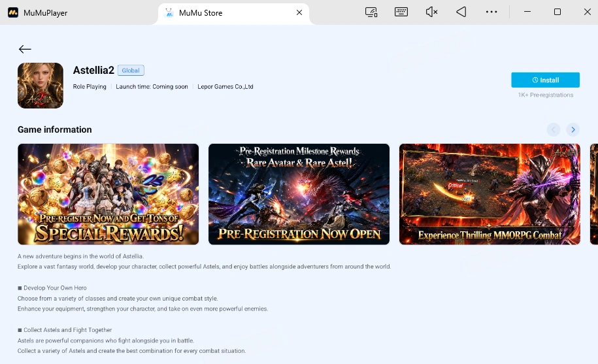
Task: Click the '1K+ Pre-registrations' text
Action: pos(545,95)
